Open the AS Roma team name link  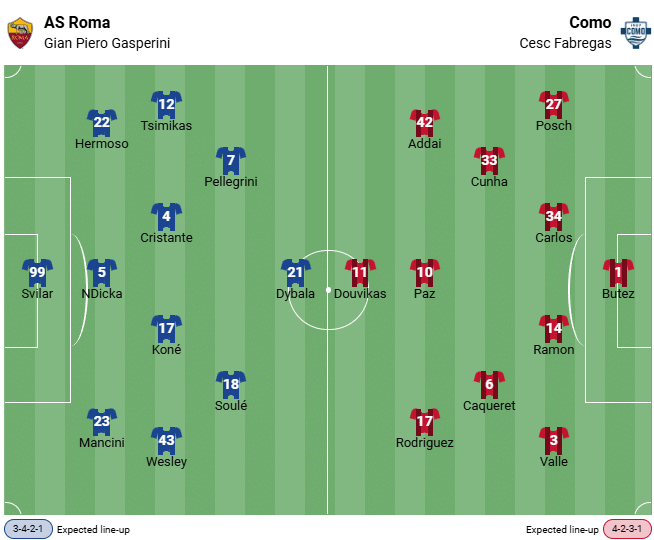[x=77, y=22]
